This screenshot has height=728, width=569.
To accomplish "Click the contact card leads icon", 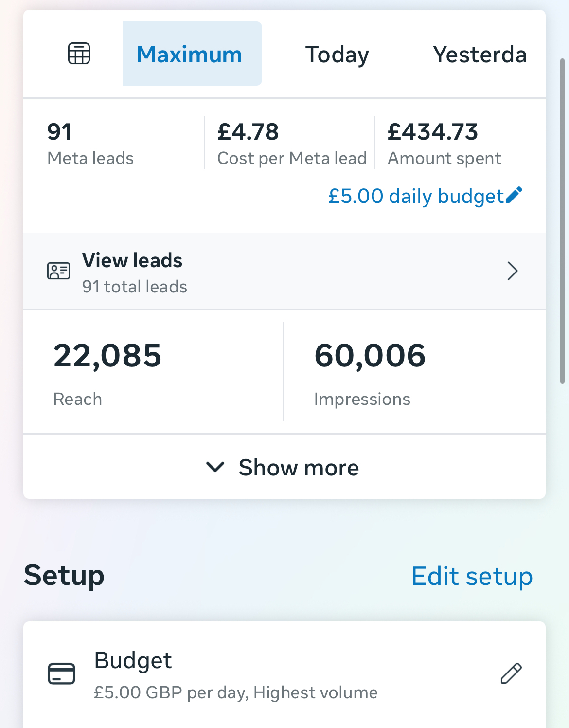I will point(59,271).
